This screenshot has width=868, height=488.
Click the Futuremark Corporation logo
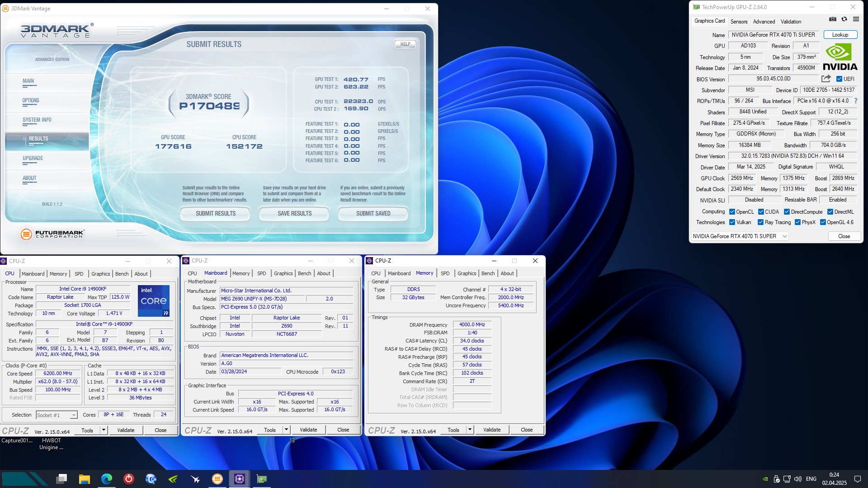click(52, 234)
